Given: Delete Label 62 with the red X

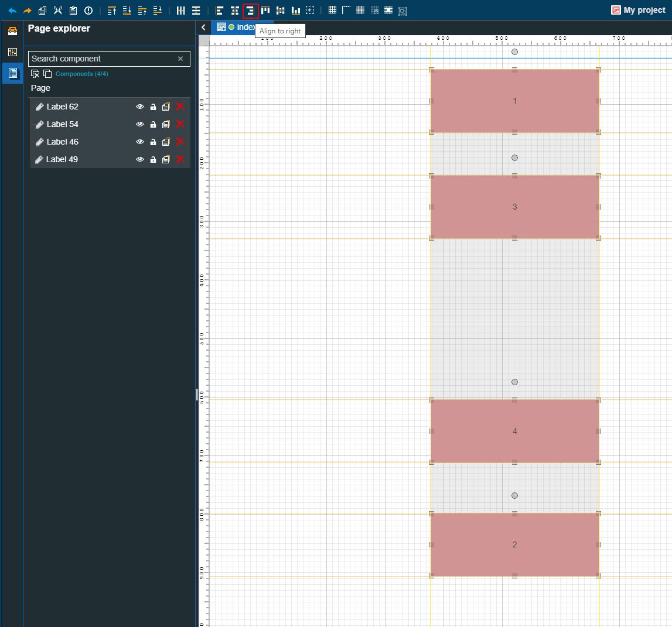Looking at the screenshot, I should (x=180, y=107).
